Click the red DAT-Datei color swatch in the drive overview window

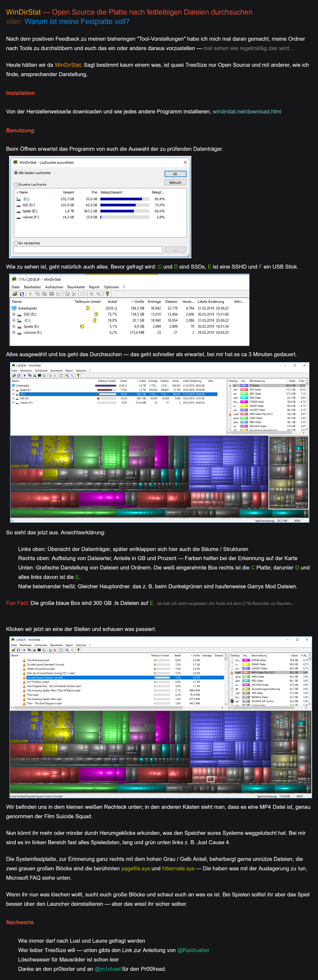click(244, 390)
